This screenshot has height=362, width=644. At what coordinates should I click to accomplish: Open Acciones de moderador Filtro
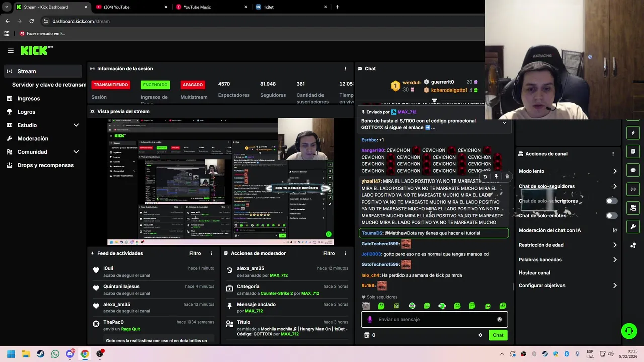click(x=329, y=253)
